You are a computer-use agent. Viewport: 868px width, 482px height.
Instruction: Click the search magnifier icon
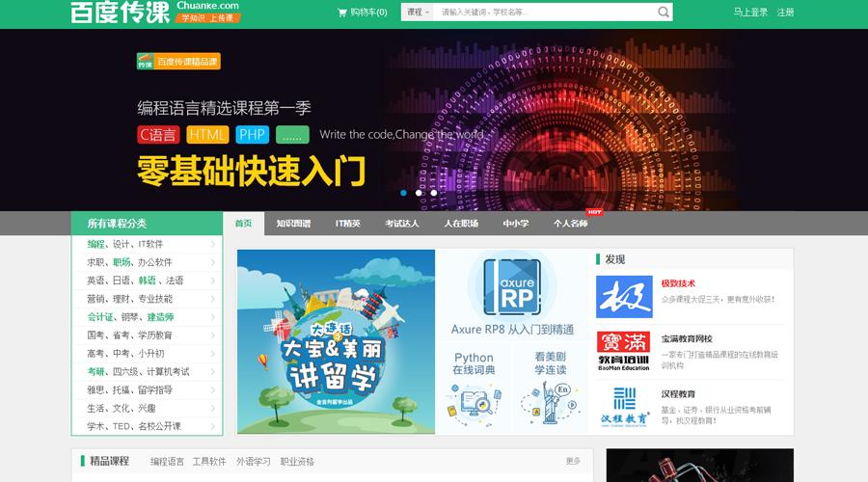click(664, 12)
